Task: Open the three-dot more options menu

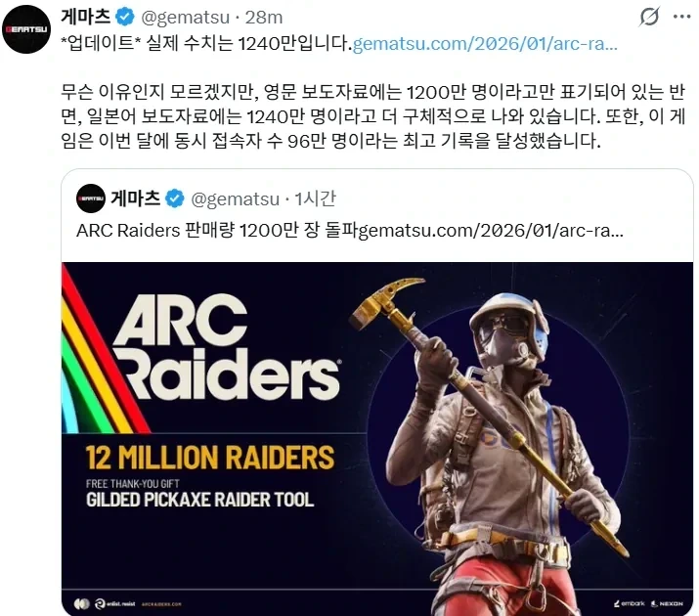Action: pos(682,17)
